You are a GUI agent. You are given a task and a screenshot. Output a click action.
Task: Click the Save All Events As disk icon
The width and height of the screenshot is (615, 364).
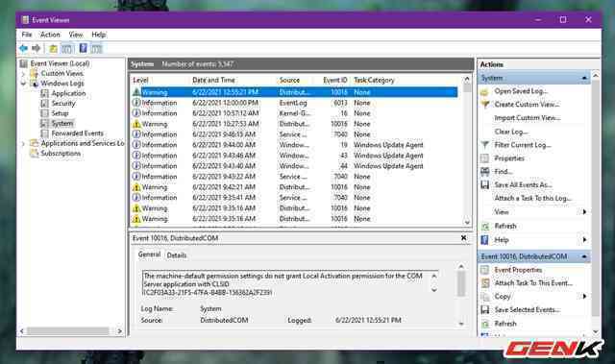[484, 185]
